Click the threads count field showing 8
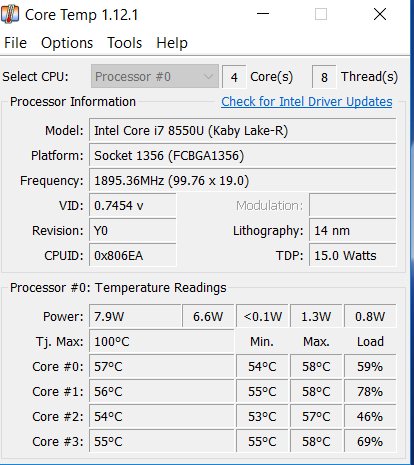 pyautogui.click(x=324, y=77)
